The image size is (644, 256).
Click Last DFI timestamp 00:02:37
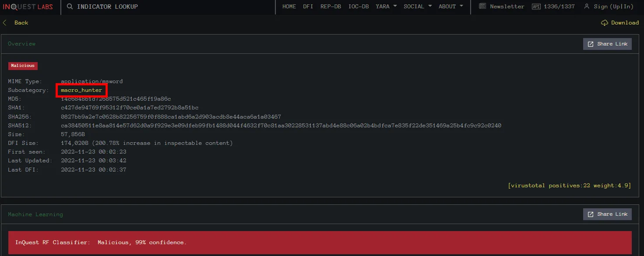point(93,170)
